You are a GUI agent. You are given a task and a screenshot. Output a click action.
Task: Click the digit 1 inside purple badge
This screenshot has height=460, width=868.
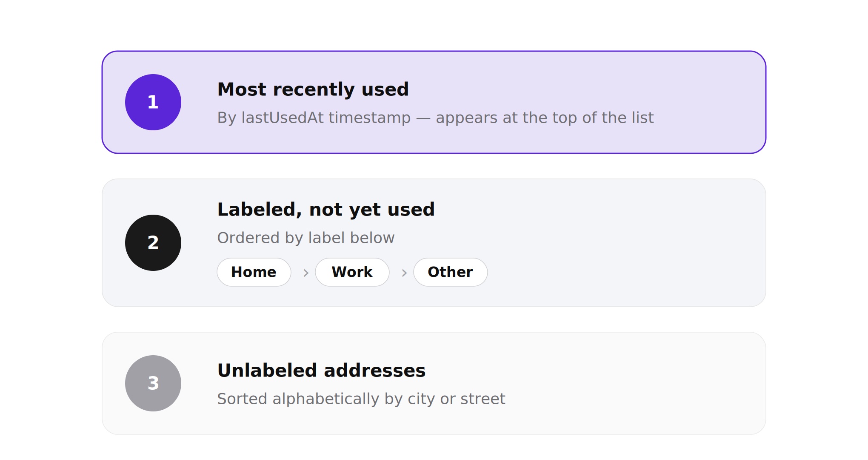[153, 102]
